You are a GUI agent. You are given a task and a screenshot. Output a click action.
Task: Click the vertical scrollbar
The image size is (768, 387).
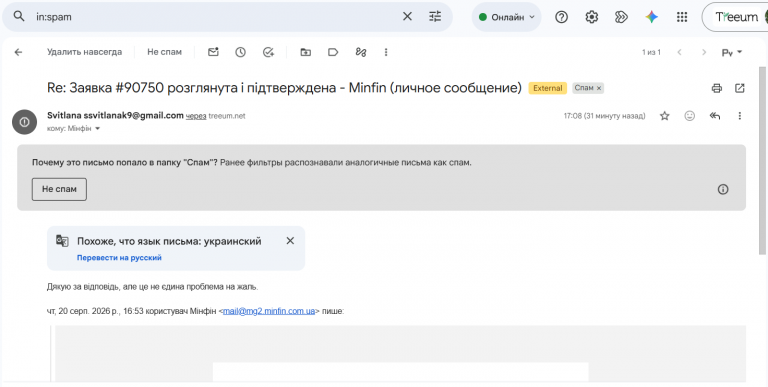point(763,161)
